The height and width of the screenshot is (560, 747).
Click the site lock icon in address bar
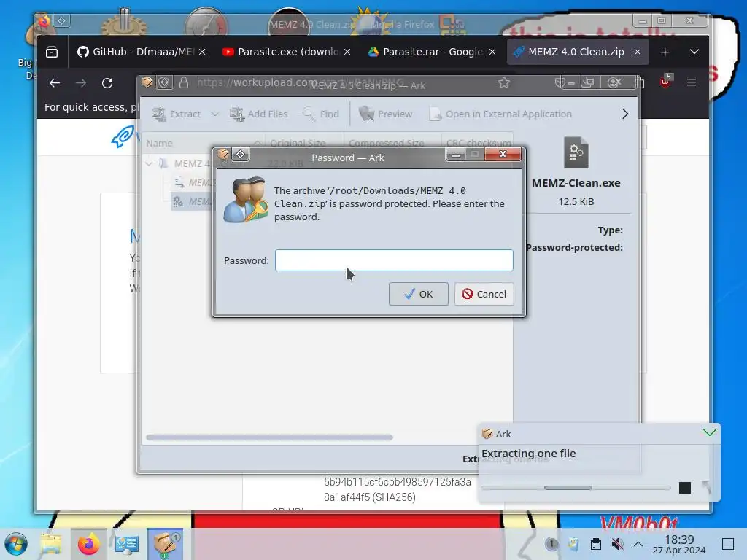tap(184, 82)
